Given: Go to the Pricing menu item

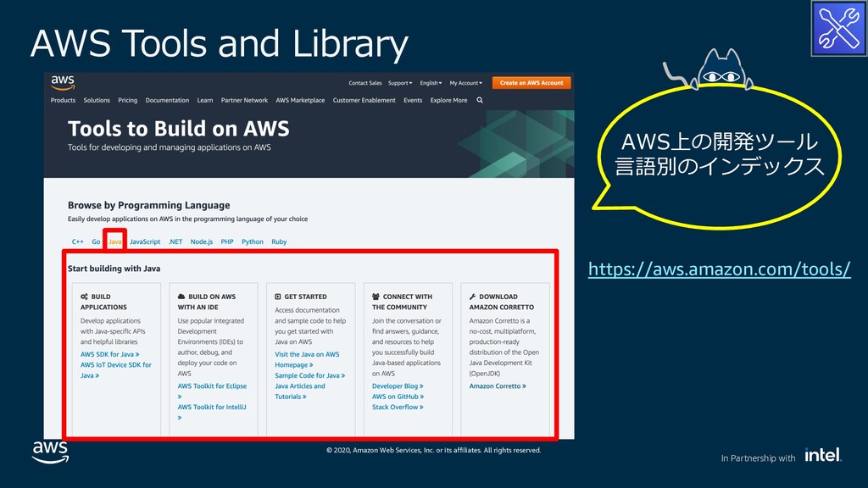Looking at the screenshot, I should (127, 100).
